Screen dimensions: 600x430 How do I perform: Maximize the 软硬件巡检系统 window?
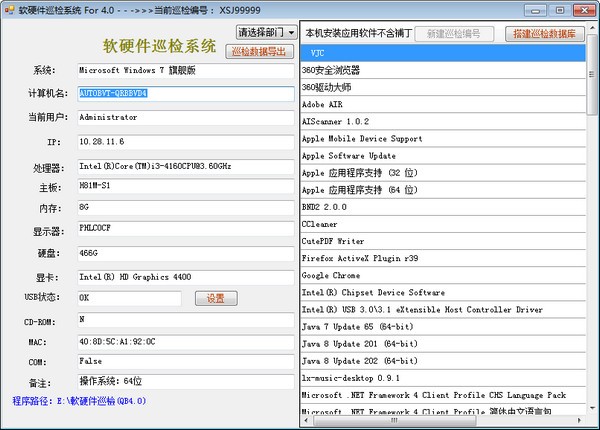coord(560,10)
